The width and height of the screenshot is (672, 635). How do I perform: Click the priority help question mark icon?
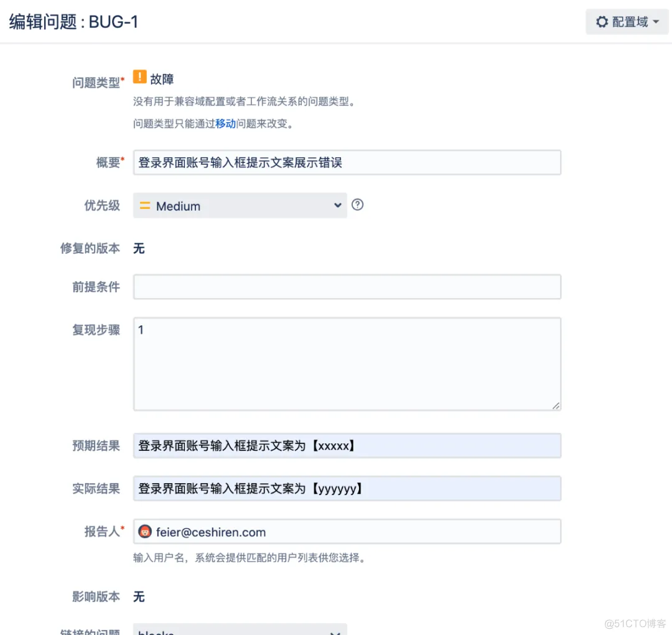click(357, 205)
